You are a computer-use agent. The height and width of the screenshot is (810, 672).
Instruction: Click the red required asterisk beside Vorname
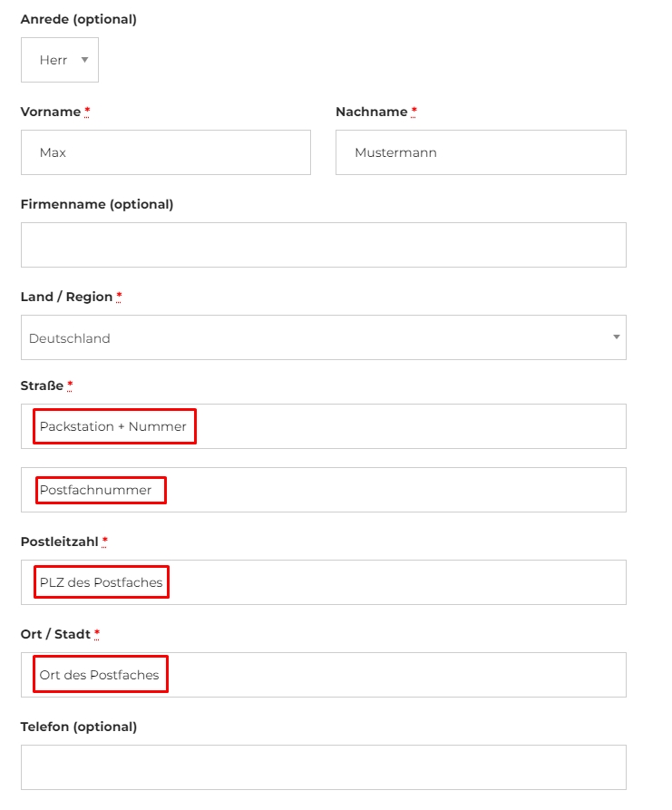coord(87,112)
